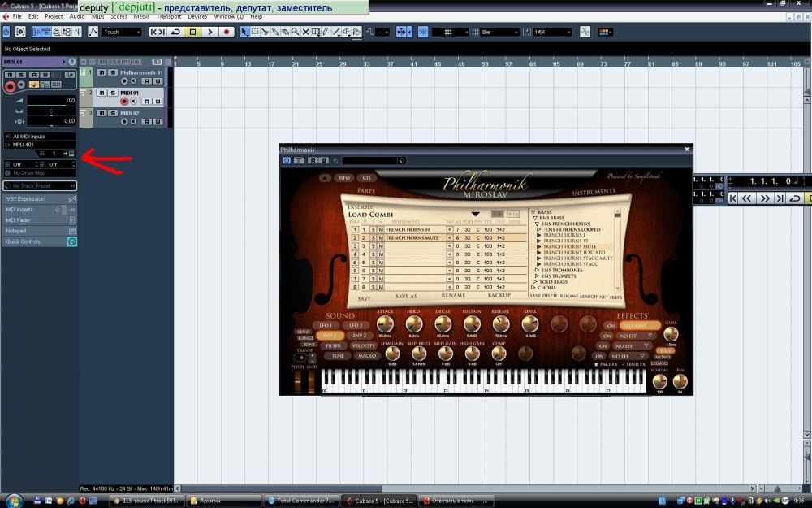Select the Split scissors tool

click(x=266, y=33)
